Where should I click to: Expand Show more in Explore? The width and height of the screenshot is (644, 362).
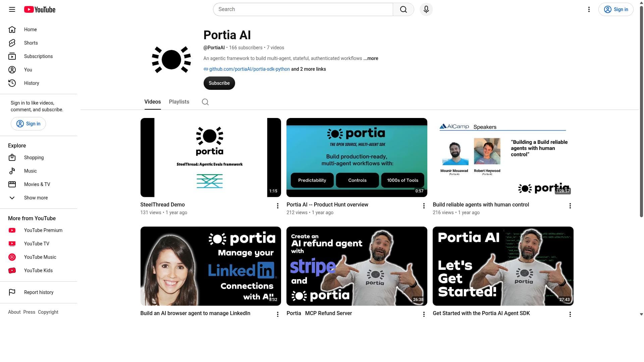click(39, 198)
